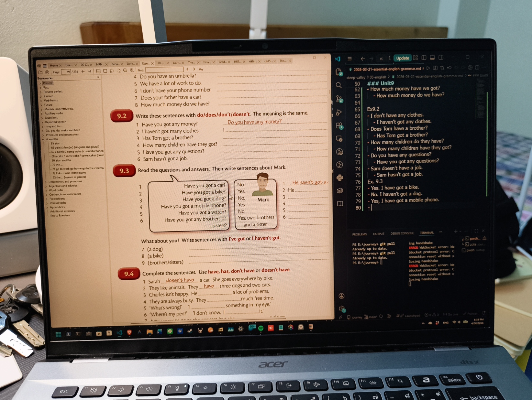
Task: Click the Update button in VS Code
Action: [x=403, y=58]
